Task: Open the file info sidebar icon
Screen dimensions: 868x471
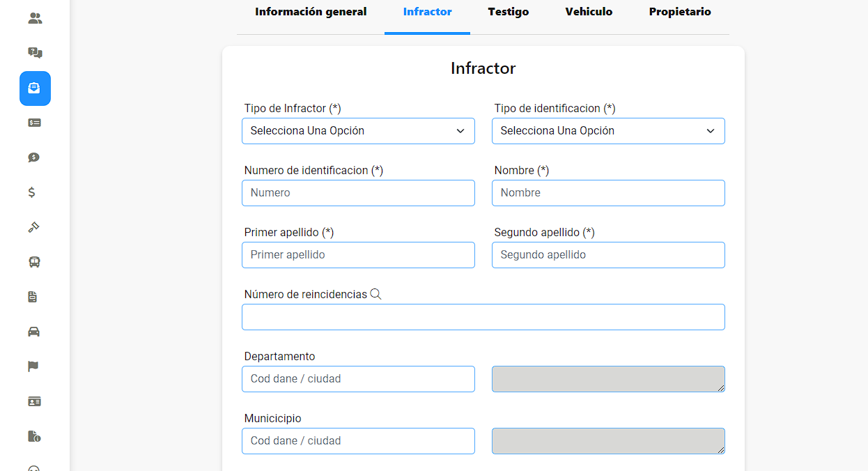Action: [34, 436]
